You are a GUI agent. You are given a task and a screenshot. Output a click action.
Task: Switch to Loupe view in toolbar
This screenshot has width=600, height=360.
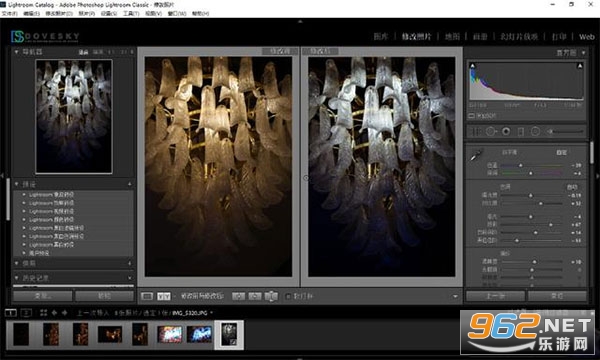click(x=147, y=296)
